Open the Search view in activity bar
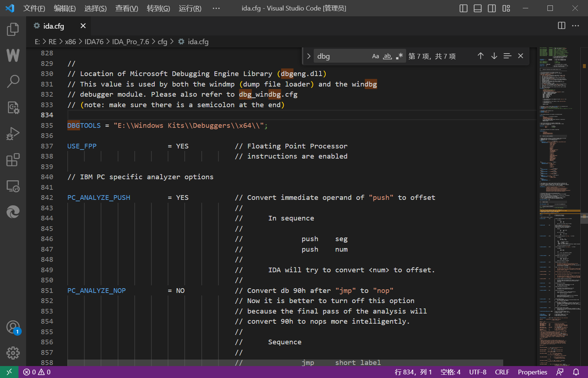The width and height of the screenshot is (588, 378). (x=13, y=81)
